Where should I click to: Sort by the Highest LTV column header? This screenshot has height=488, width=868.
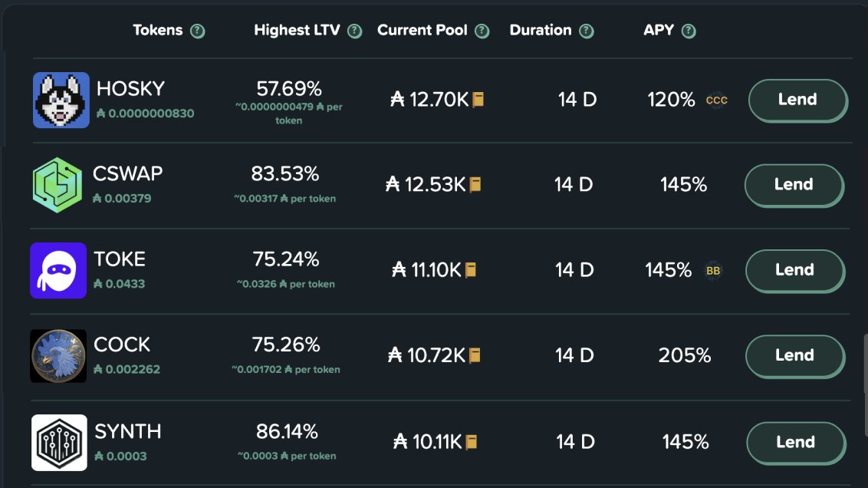(x=297, y=31)
